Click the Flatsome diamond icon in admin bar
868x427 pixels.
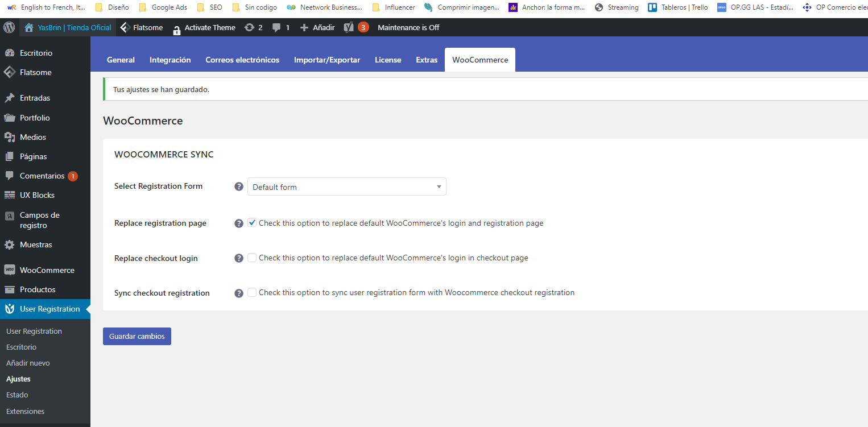pos(126,27)
